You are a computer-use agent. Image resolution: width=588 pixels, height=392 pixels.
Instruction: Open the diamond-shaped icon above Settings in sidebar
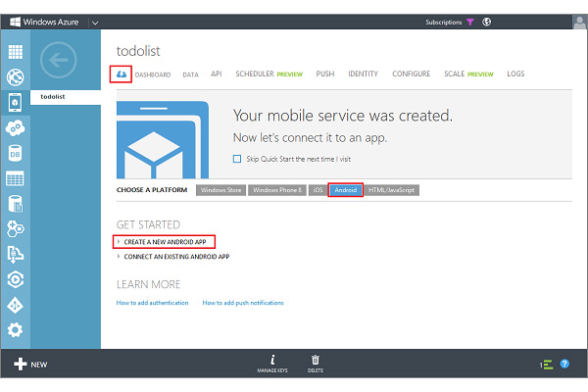pos(16,306)
